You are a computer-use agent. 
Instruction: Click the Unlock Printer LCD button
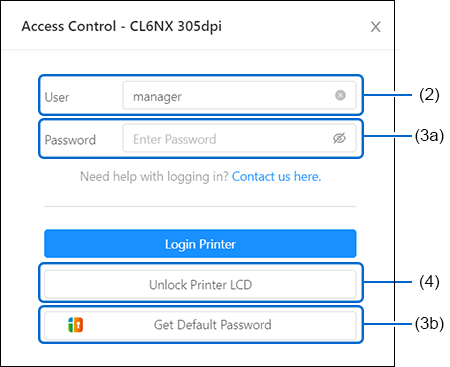coord(200,284)
